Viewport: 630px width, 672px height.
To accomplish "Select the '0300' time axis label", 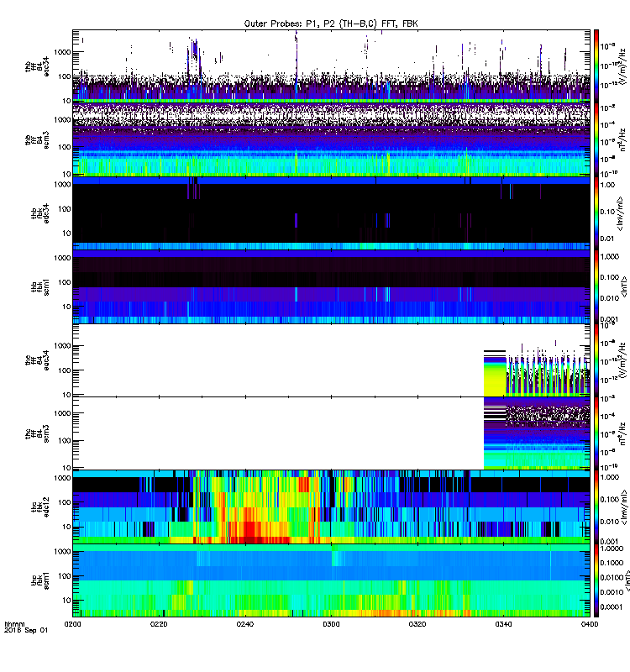I will click(331, 624).
